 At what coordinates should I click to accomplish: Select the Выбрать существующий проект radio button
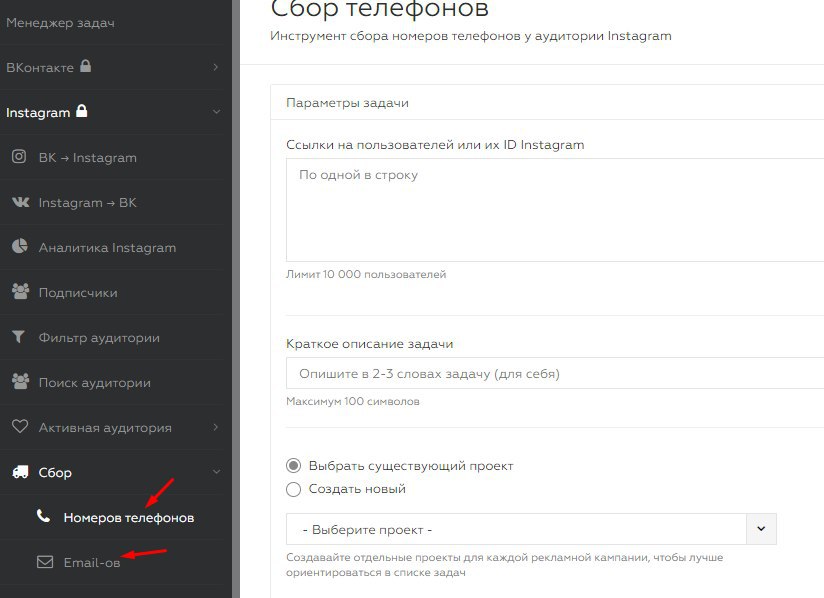(293, 466)
